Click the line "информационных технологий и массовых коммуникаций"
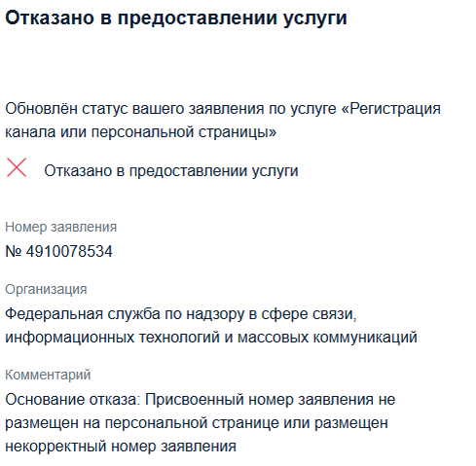The width and height of the screenshot is (476, 466). (x=211, y=338)
